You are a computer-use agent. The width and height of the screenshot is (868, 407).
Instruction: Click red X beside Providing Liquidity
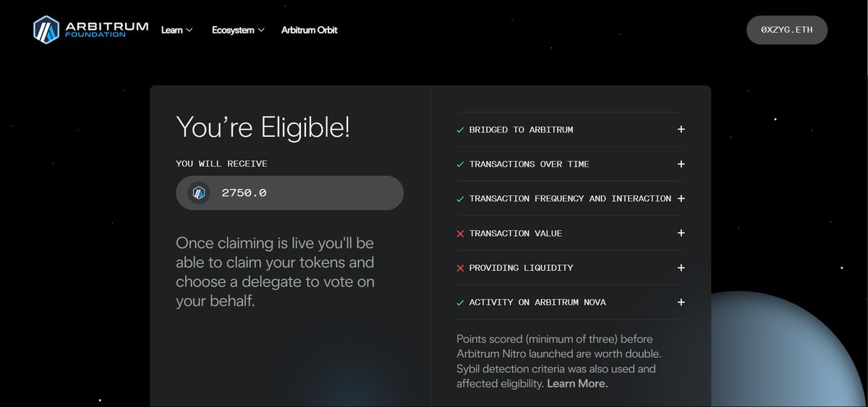pos(460,268)
